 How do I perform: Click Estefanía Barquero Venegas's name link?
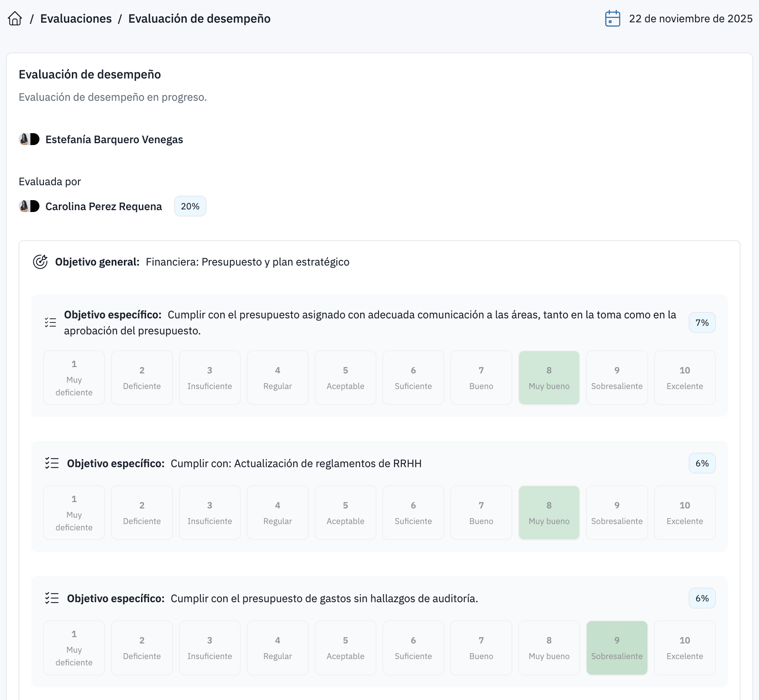(114, 139)
